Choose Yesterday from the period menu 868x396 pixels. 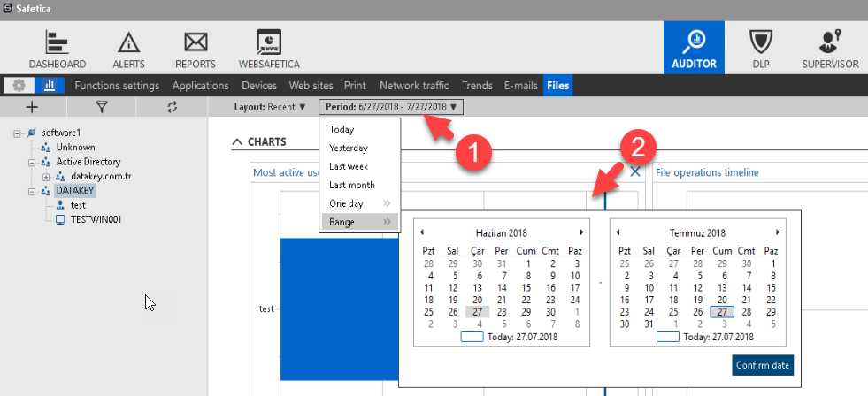click(x=359, y=148)
